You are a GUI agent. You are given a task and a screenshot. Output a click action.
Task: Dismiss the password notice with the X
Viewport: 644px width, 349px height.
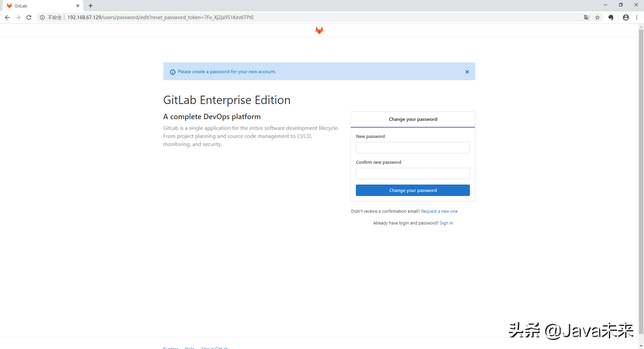pos(467,72)
